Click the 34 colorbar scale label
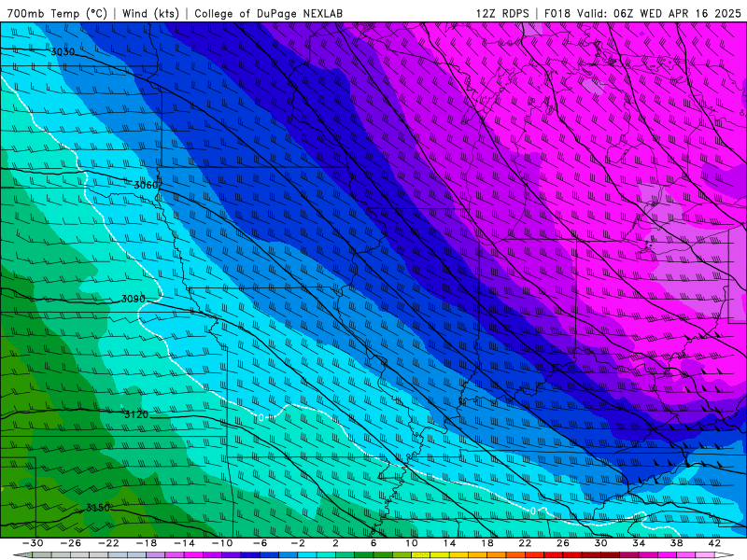 tap(639, 543)
